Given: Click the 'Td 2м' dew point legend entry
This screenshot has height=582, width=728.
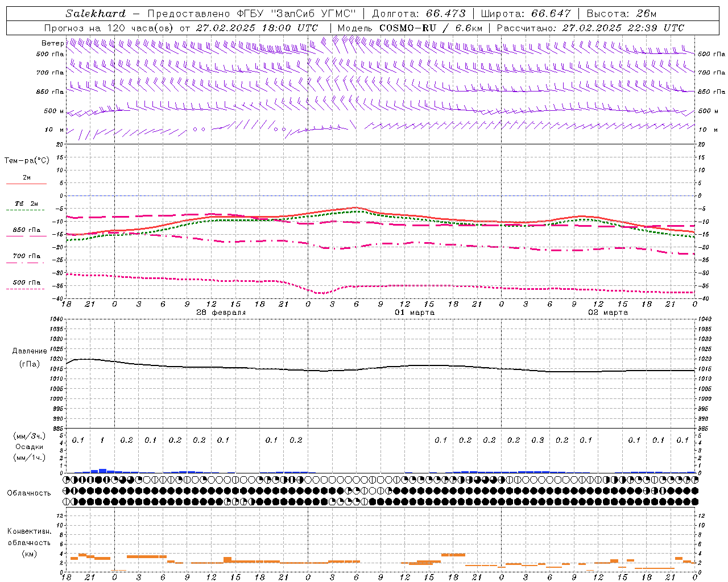Looking at the screenshot, I should 26,203.
